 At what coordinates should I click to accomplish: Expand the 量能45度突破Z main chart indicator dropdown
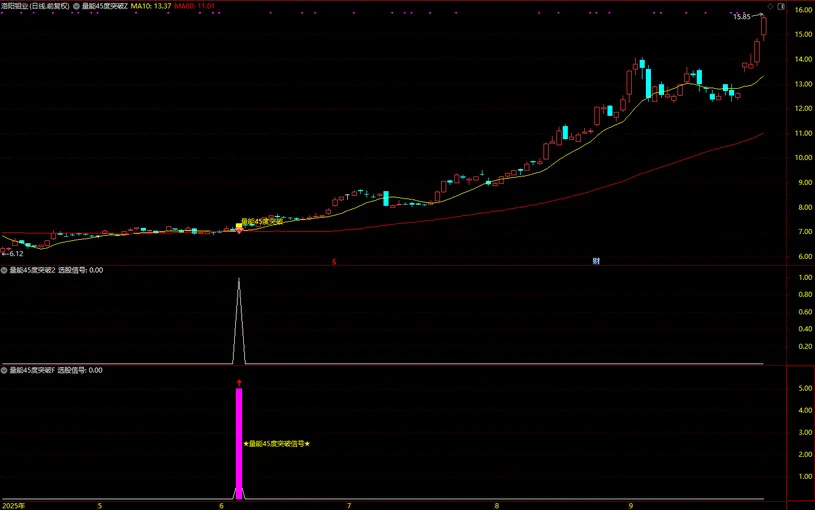[76, 6]
